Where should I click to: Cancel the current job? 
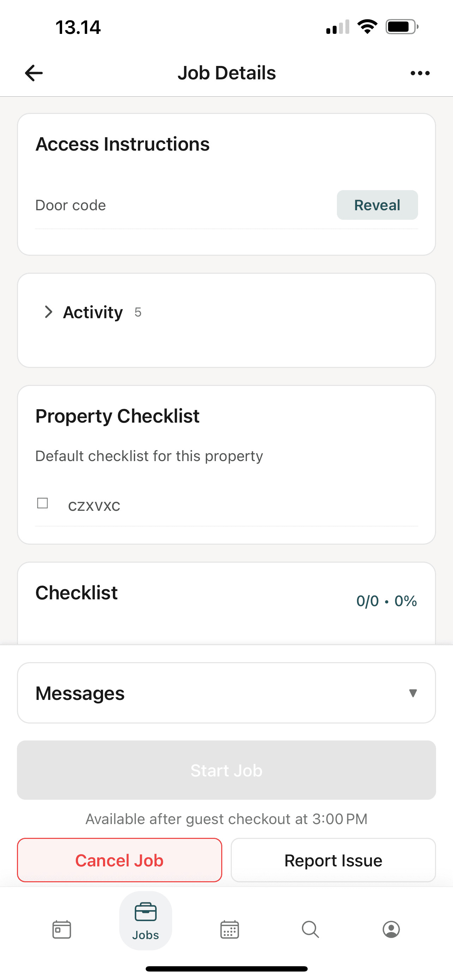119,860
